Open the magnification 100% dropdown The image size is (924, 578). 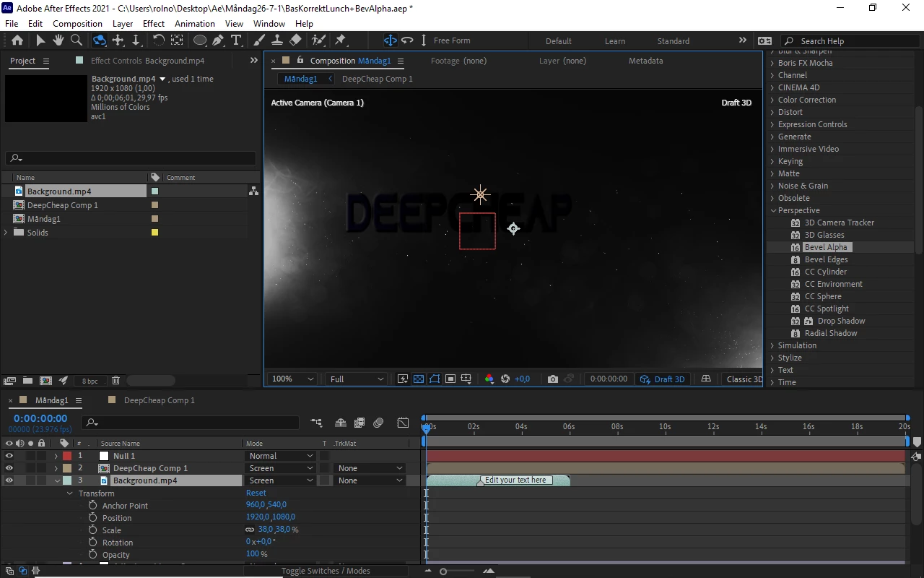293,379
